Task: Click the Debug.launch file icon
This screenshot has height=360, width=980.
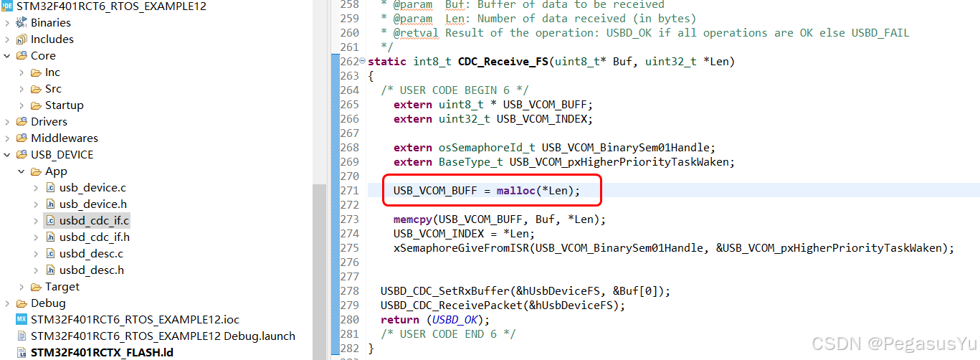Action: point(22,336)
